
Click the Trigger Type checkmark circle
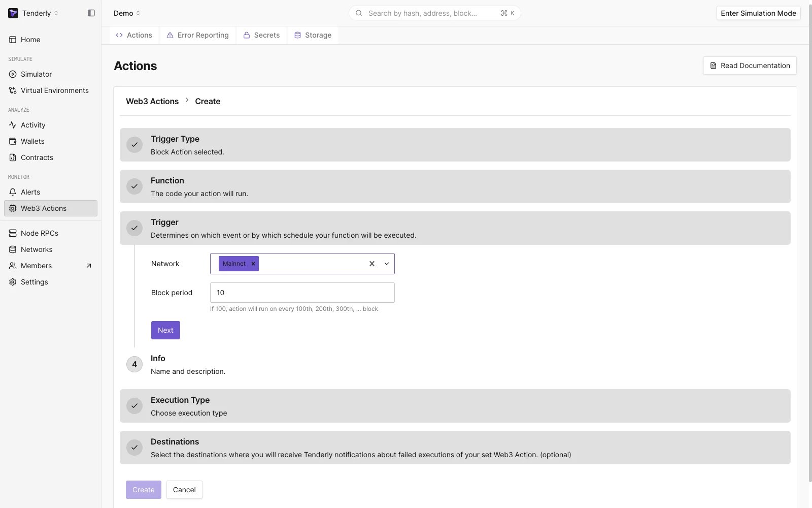[134, 145]
